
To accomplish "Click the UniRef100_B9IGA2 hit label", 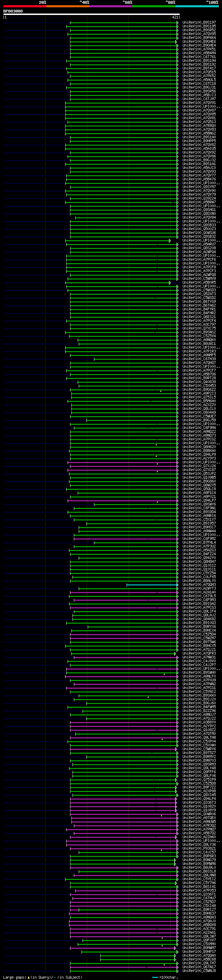I will (199, 604).
